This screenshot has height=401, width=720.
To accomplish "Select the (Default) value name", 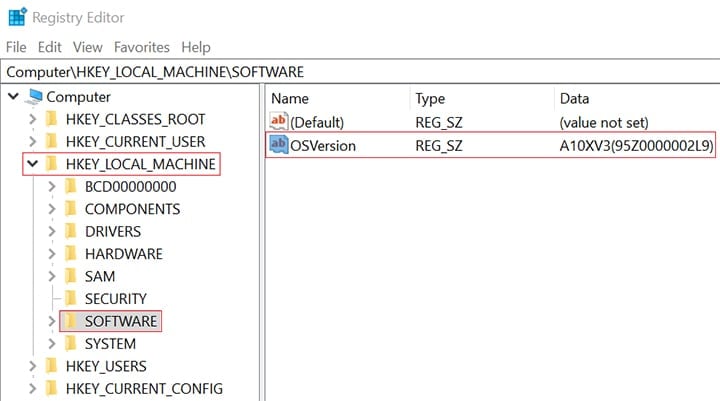I will (317, 123).
